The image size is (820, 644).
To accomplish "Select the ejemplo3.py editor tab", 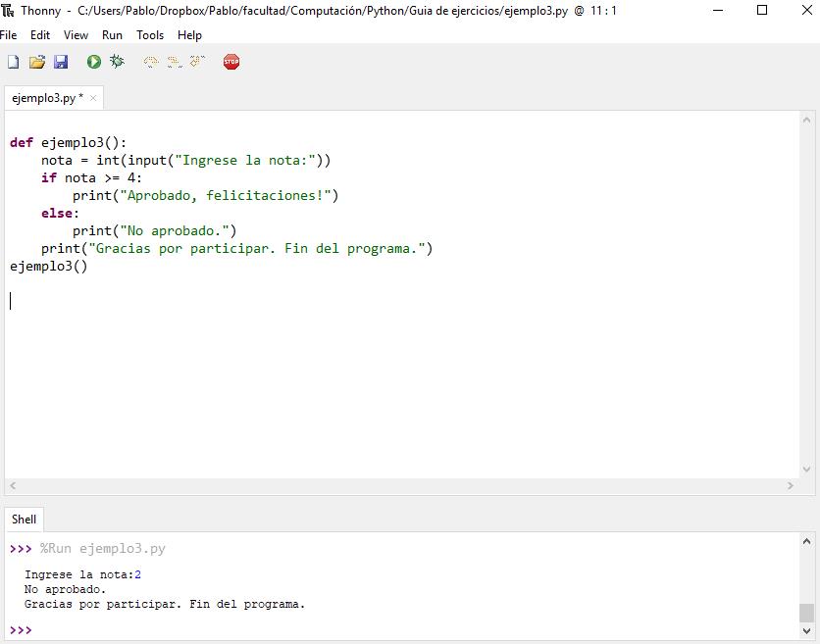I will point(44,97).
